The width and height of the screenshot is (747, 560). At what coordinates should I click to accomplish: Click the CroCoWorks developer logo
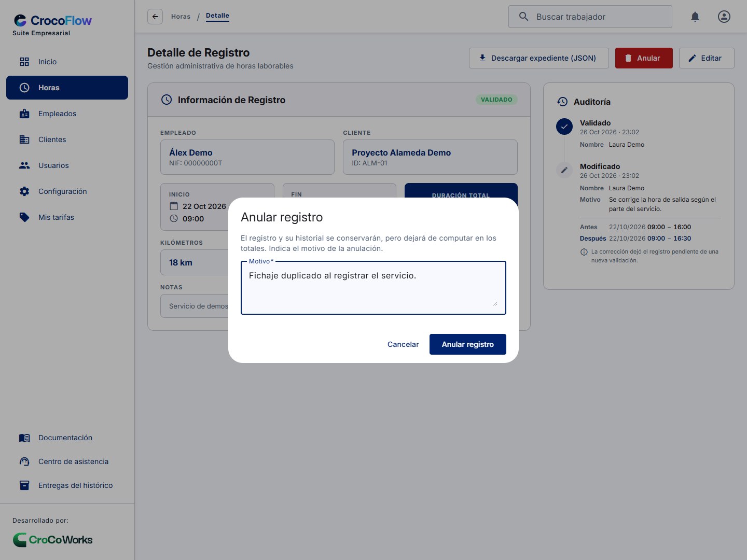(x=52, y=540)
